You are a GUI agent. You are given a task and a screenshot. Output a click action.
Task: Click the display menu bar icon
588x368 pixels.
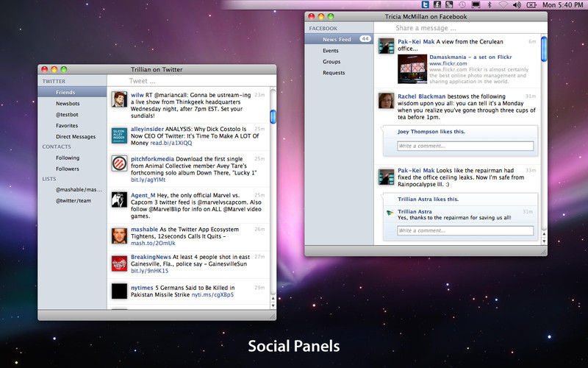point(476,5)
